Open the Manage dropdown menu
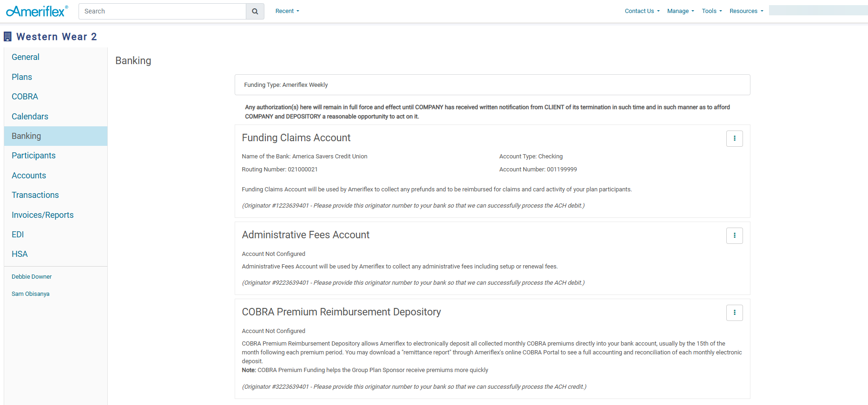This screenshot has width=868, height=405. point(681,11)
